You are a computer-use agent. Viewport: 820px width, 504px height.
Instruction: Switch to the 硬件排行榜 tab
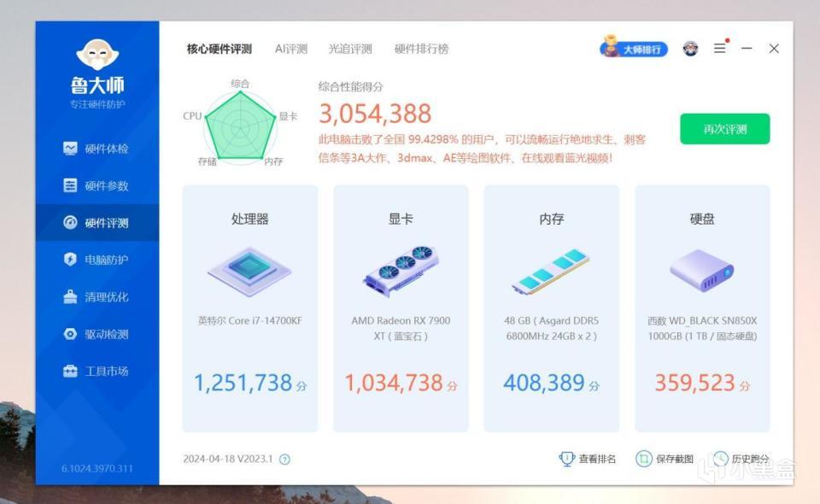pyautogui.click(x=421, y=50)
